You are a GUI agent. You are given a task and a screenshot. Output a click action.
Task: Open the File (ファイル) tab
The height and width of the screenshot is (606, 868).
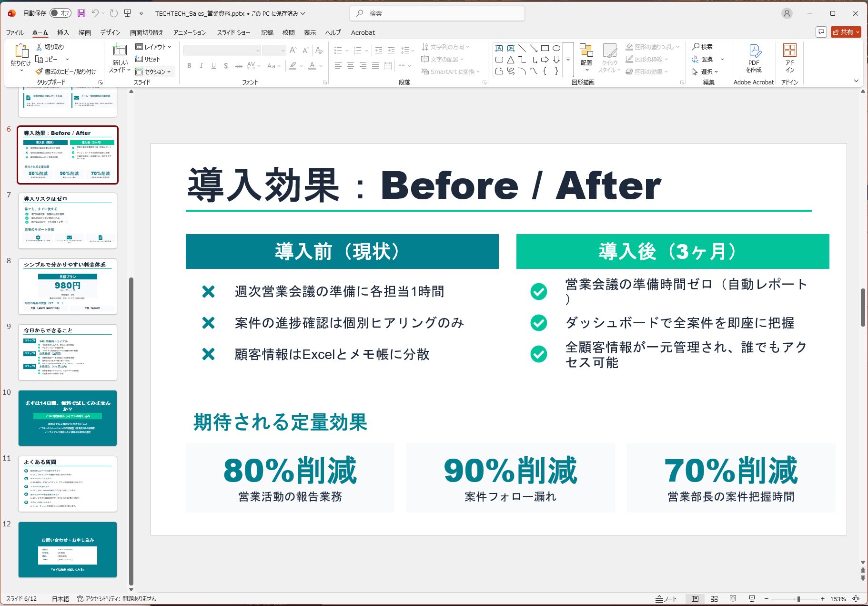(15, 32)
